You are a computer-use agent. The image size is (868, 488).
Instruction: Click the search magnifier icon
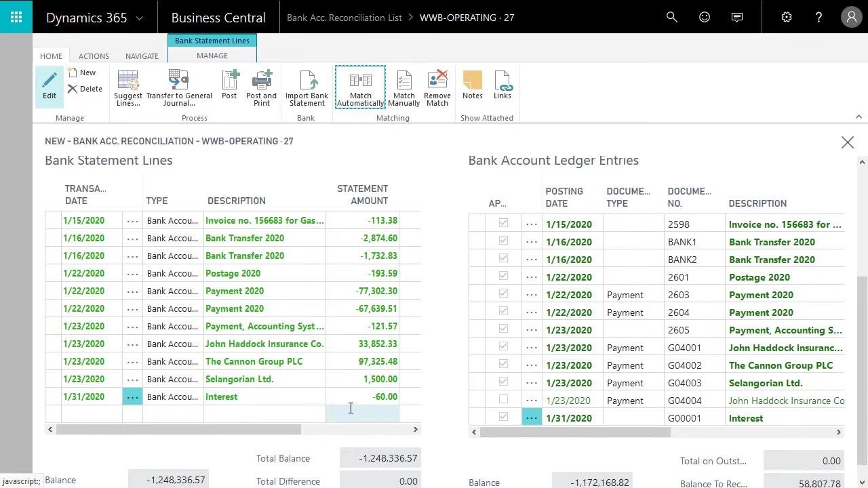672,17
